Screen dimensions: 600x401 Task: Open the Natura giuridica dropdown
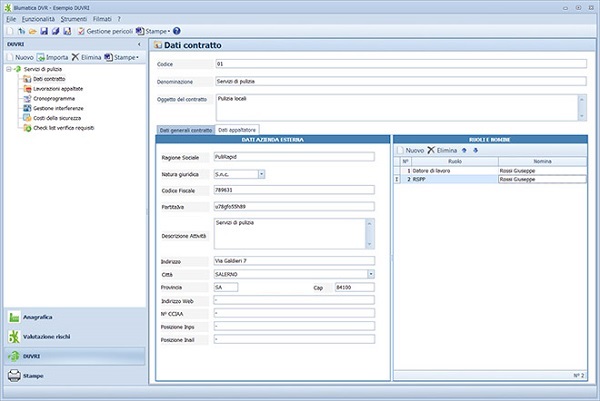(x=261, y=174)
